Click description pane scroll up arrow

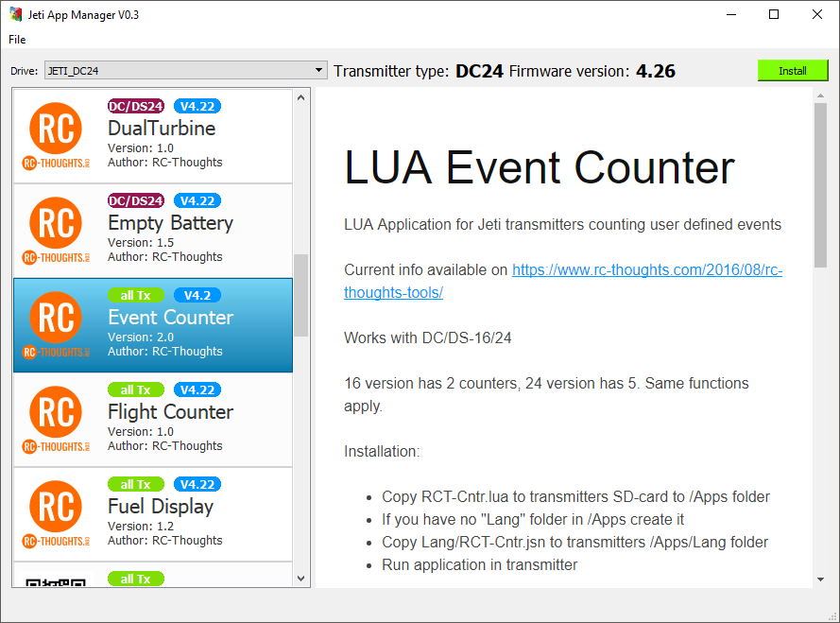(820, 95)
